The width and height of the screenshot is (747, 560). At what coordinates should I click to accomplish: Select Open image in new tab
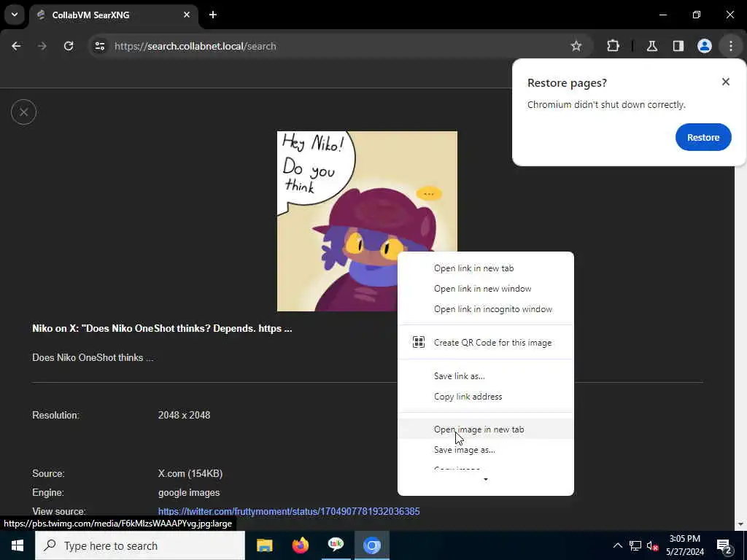point(485,429)
